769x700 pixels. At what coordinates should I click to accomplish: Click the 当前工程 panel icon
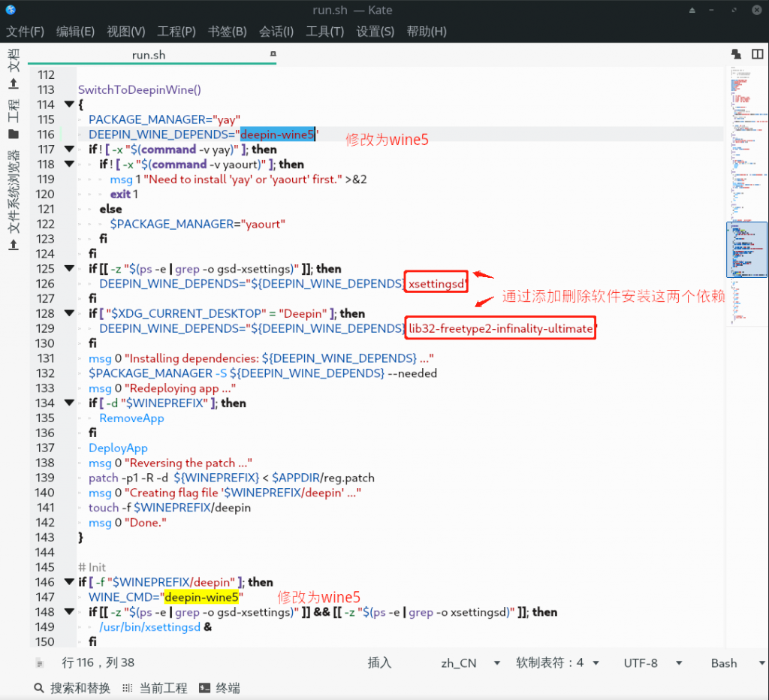127,688
